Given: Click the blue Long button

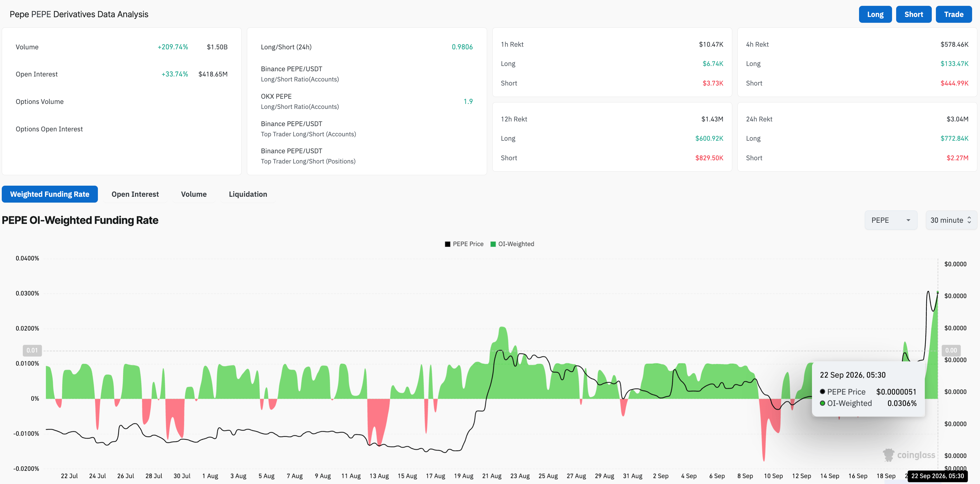Looking at the screenshot, I should coord(875,14).
